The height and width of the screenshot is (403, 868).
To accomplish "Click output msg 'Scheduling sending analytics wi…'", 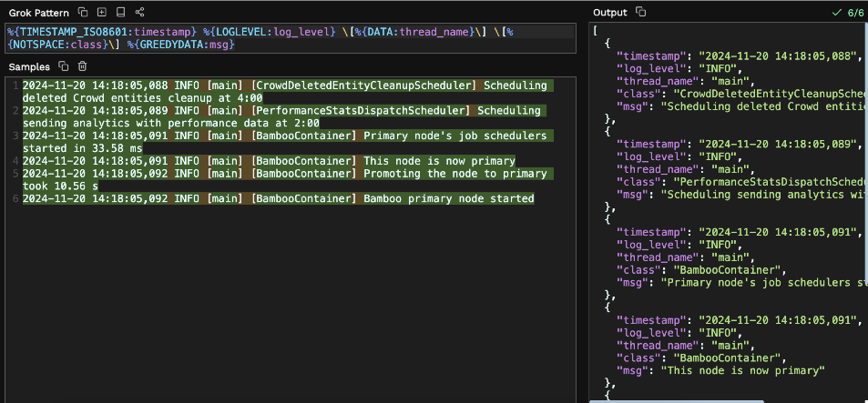I will [x=764, y=194].
